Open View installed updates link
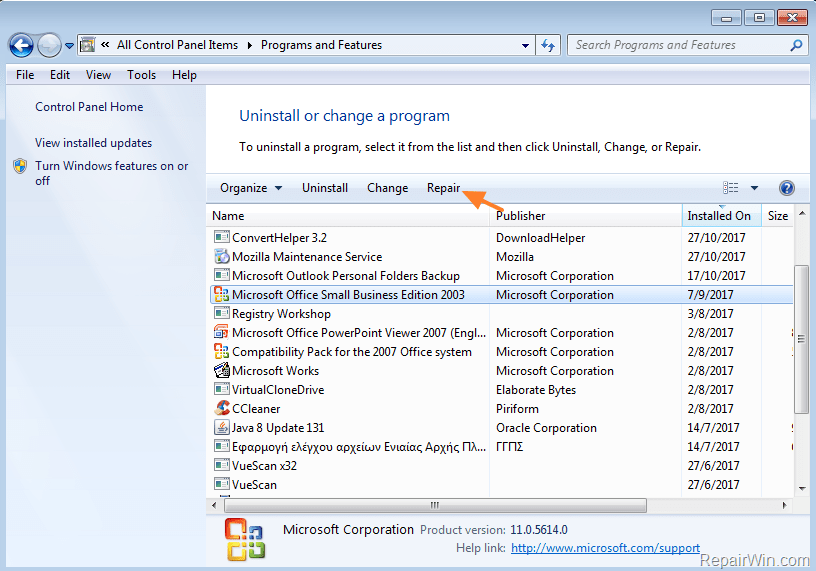Image resolution: width=816 pixels, height=571 pixels. click(x=94, y=143)
